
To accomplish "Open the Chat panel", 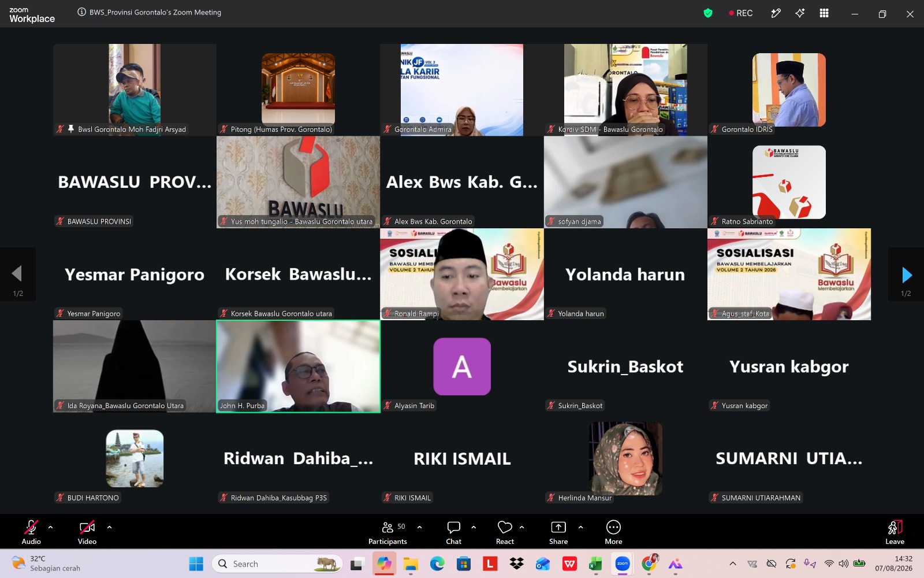I will [454, 531].
